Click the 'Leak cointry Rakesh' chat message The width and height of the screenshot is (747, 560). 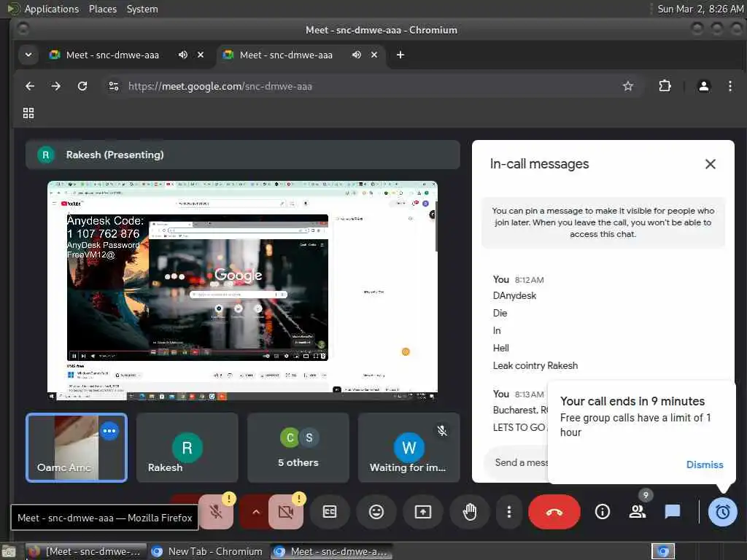535,365
